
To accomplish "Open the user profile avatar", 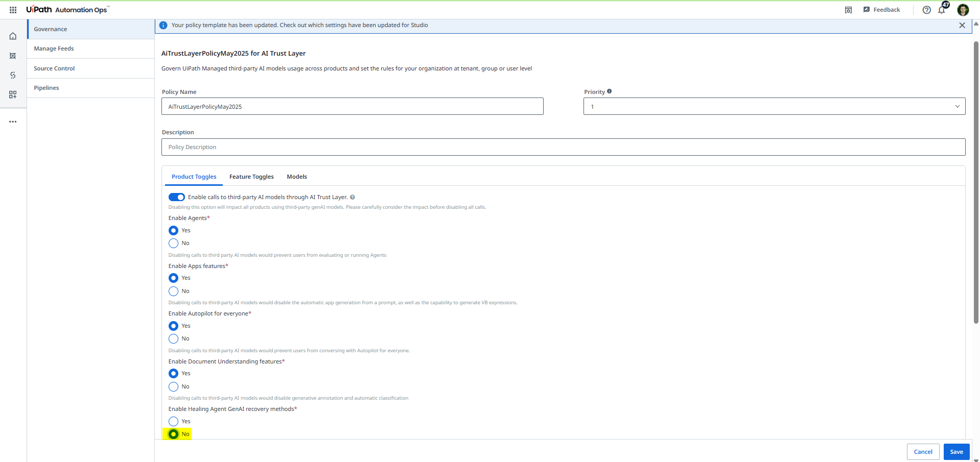I will (963, 10).
